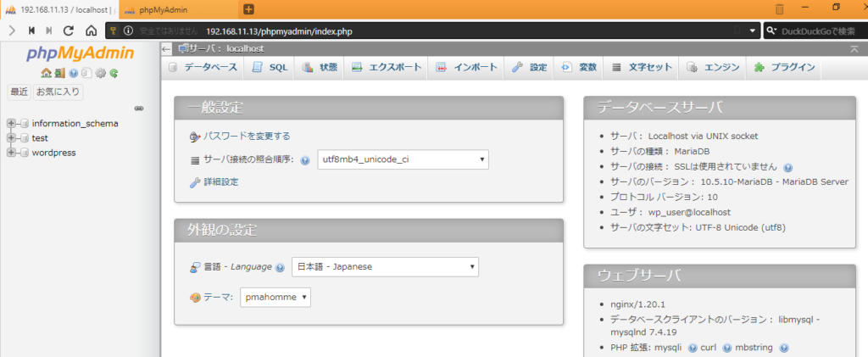Reload navigation panel with green refresh icon
This screenshot has width=868, height=357.
[113, 73]
